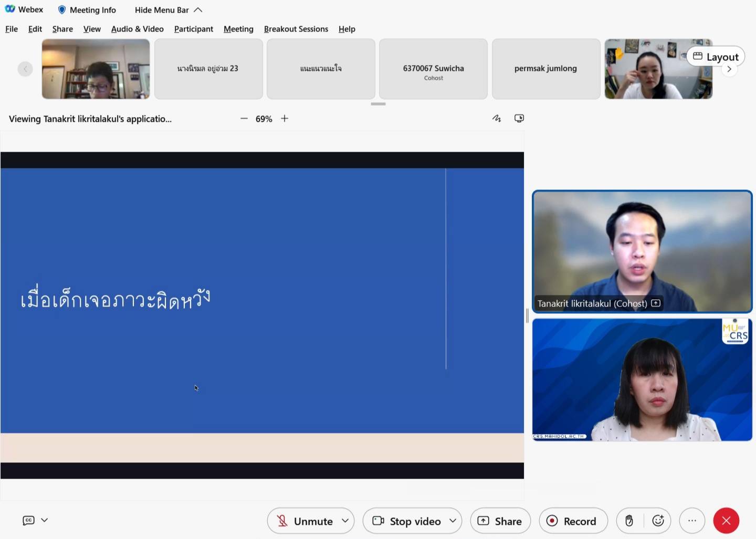Start recording with Record button
This screenshot has height=539, width=756.
point(572,521)
